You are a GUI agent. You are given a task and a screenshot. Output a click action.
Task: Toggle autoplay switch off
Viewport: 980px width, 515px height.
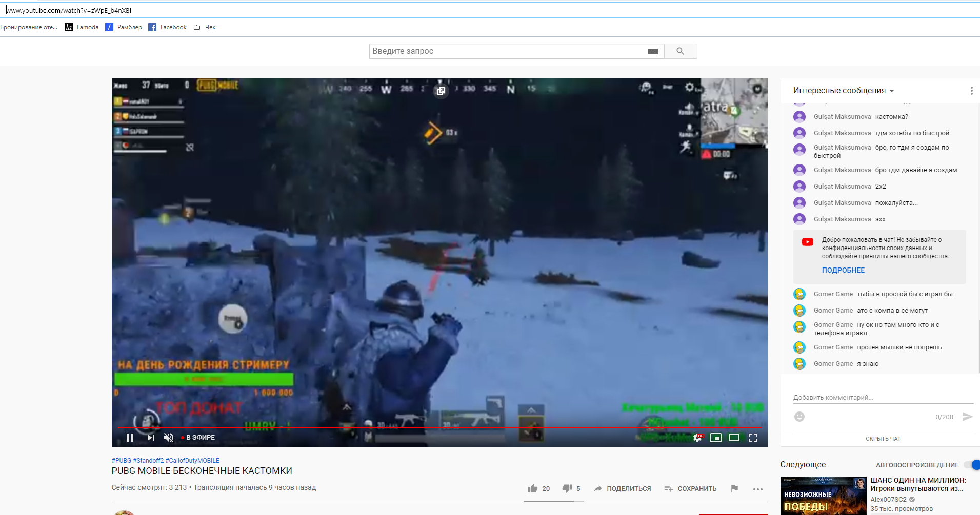tap(971, 465)
